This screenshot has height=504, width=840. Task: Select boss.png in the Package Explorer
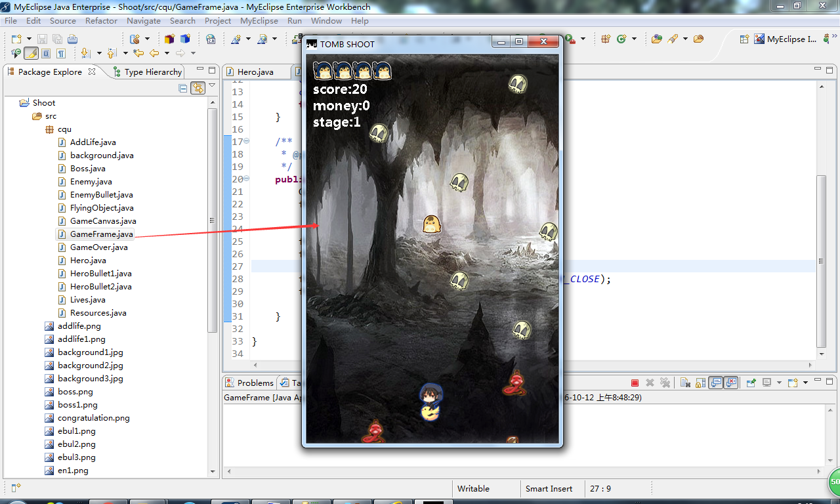(x=75, y=392)
